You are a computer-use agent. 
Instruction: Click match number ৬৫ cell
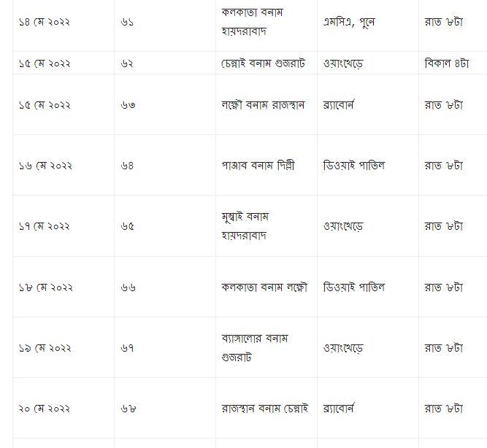[x=128, y=226]
